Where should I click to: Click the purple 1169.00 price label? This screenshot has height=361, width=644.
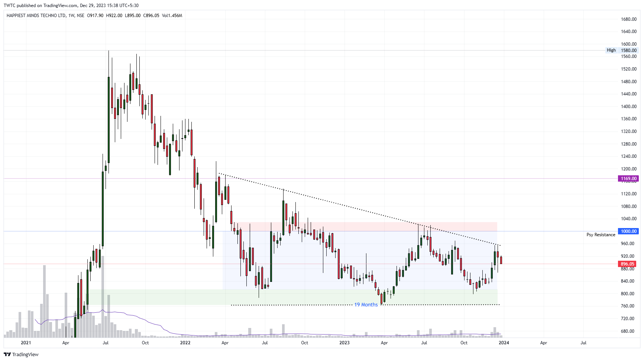(629, 179)
